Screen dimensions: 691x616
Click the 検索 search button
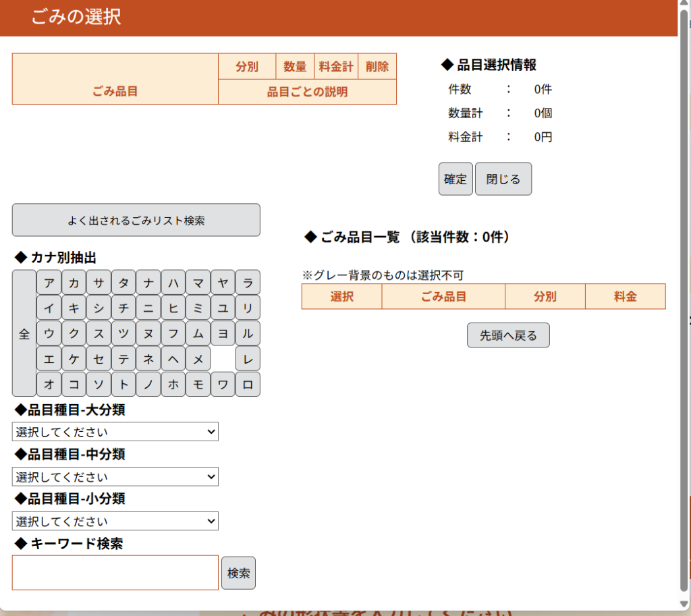(x=238, y=573)
